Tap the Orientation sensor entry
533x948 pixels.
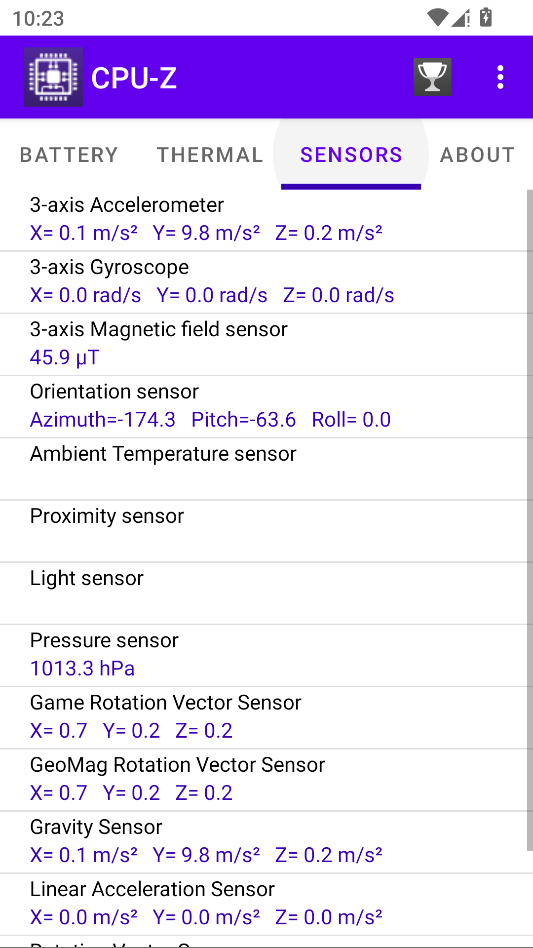263,406
